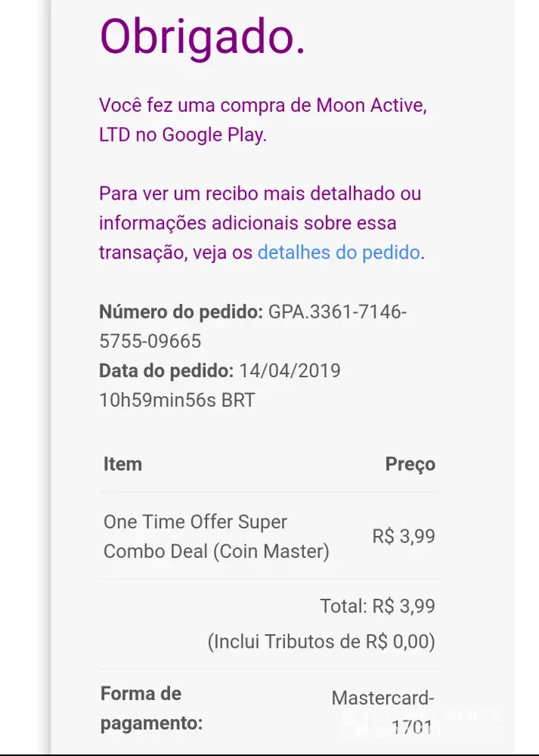The width and height of the screenshot is (539, 756).
Task: Click the "Google Play" text
Action: (x=212, y=135)
